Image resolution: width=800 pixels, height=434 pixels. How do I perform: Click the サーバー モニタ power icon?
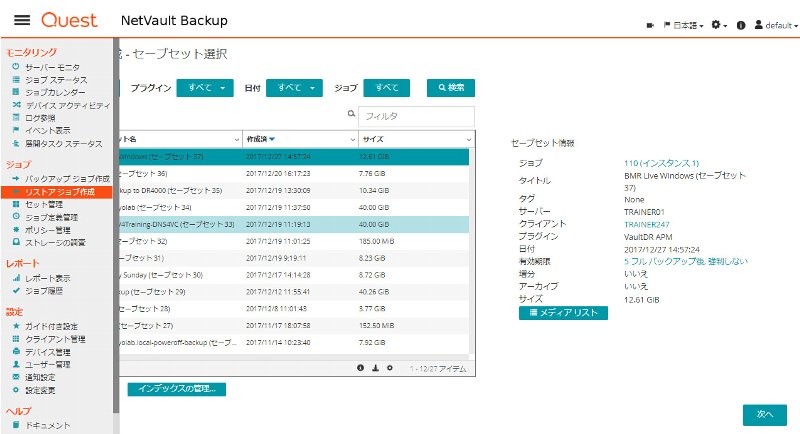click(16, 67)
